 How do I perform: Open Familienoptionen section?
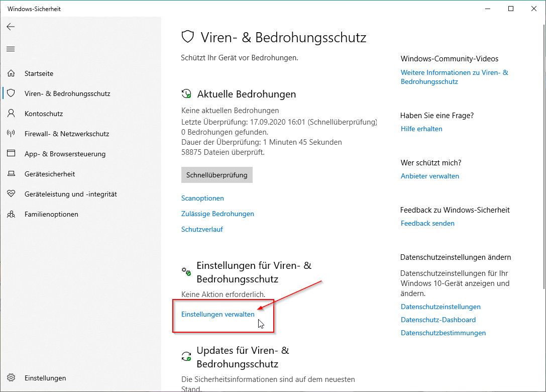pyautogui.click(x=51, y=214)
